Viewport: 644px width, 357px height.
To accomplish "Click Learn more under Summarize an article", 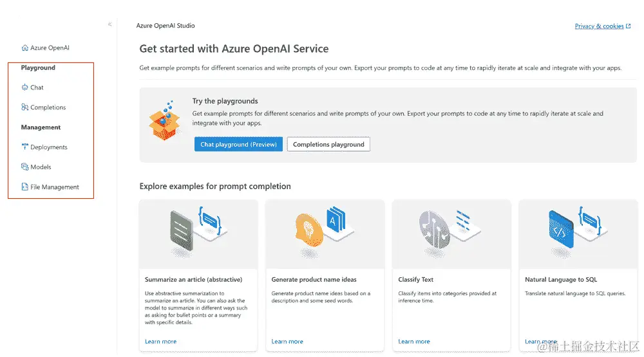I will [x=160, y=342].
